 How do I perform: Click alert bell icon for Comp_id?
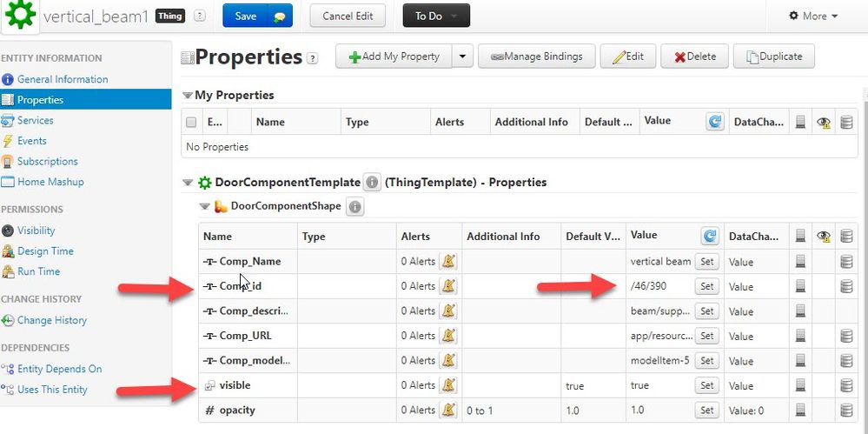point(448,286)
